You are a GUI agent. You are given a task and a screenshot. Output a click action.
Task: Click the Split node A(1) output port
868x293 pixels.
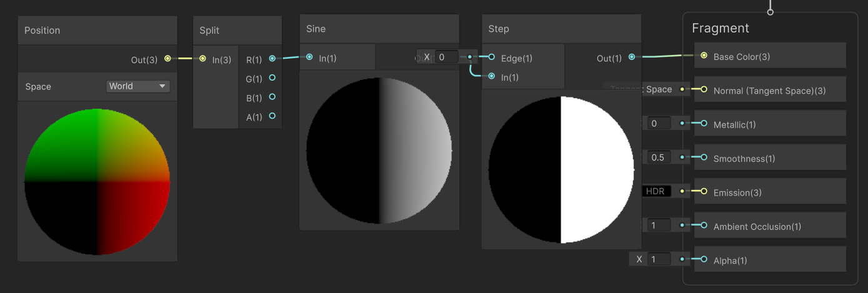pos(272,116)
